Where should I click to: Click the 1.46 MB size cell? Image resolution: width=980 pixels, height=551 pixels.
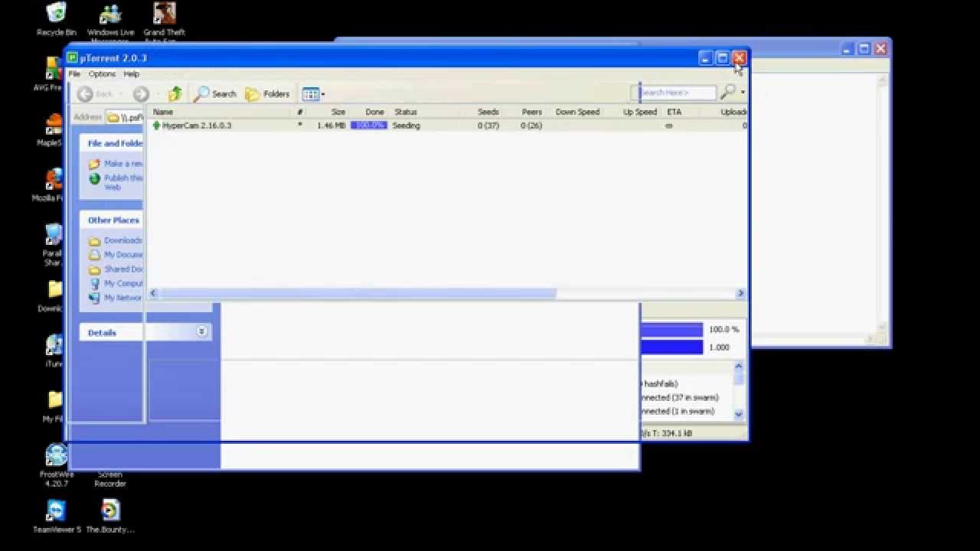click(332, 126)
